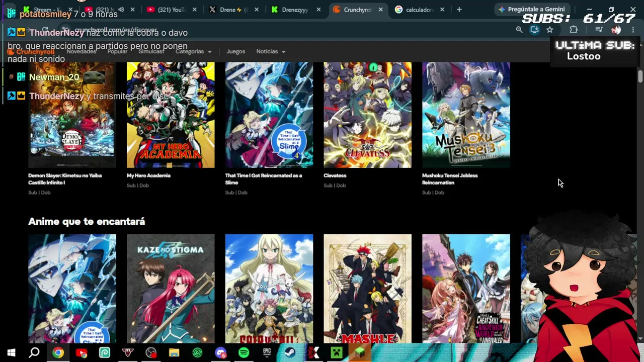Click the Crunchyroll logo
The height and width of the screenshot is (362, 644).
tap(31, 52)
